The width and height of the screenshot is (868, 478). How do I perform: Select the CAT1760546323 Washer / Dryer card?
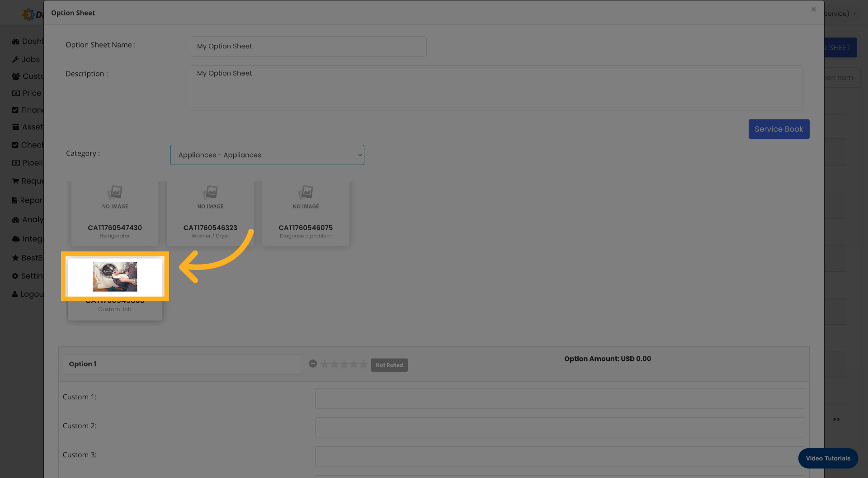[210, 213]
